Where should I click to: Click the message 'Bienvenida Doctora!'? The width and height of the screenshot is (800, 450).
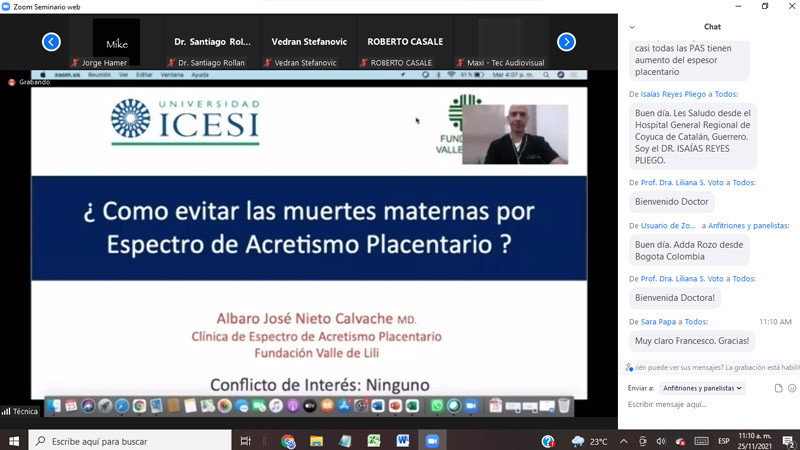pos(674,298)
